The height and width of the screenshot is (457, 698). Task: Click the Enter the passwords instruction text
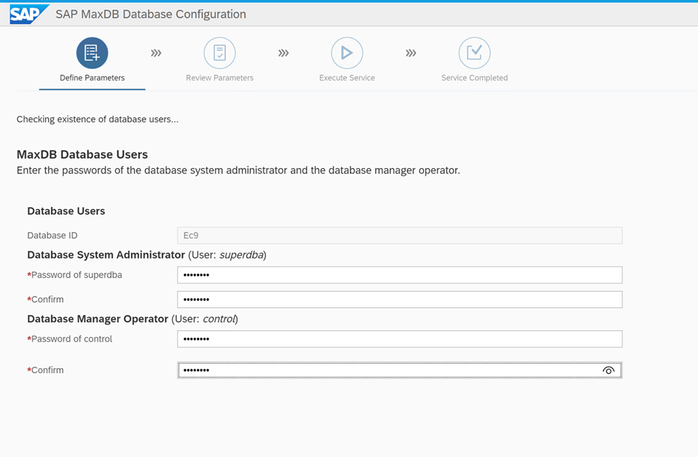point(239,170)
